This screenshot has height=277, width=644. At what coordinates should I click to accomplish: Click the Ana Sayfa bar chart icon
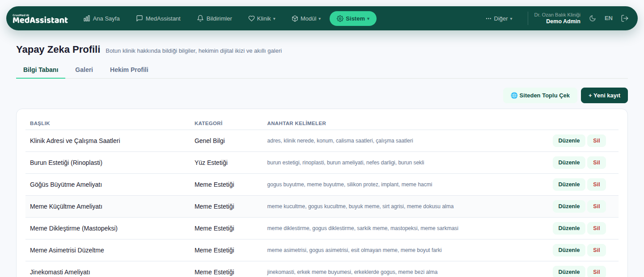(87, 18)
